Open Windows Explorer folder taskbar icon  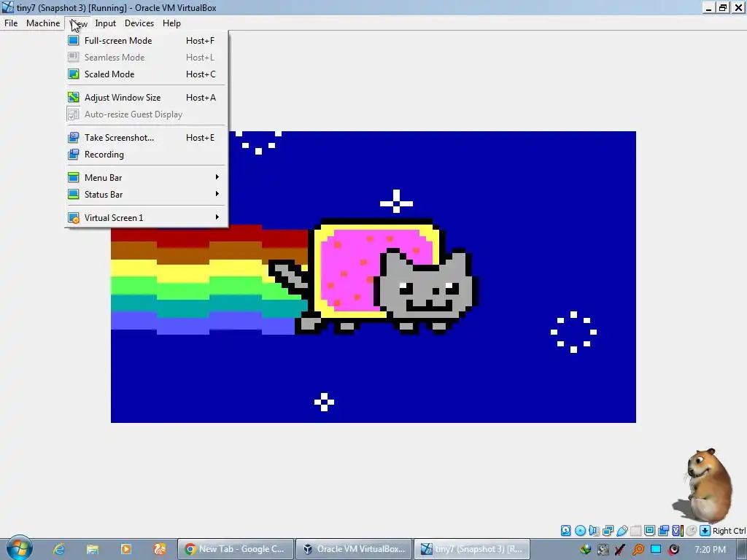pos(93,549)
